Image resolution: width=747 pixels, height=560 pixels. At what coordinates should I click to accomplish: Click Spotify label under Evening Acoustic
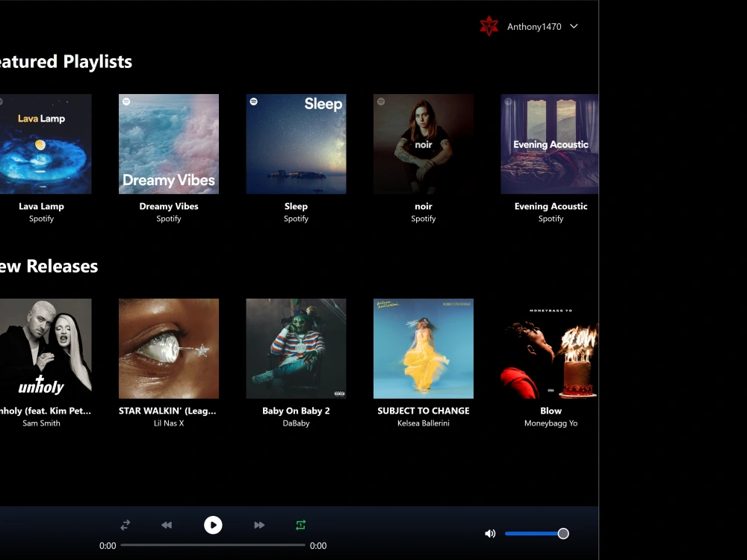point(551,219)
